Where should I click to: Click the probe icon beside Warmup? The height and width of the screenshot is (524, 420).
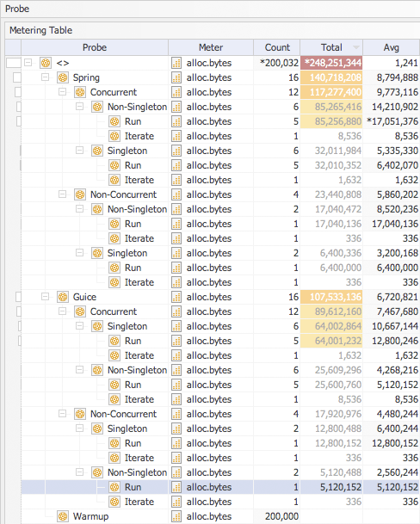point(63,516)
